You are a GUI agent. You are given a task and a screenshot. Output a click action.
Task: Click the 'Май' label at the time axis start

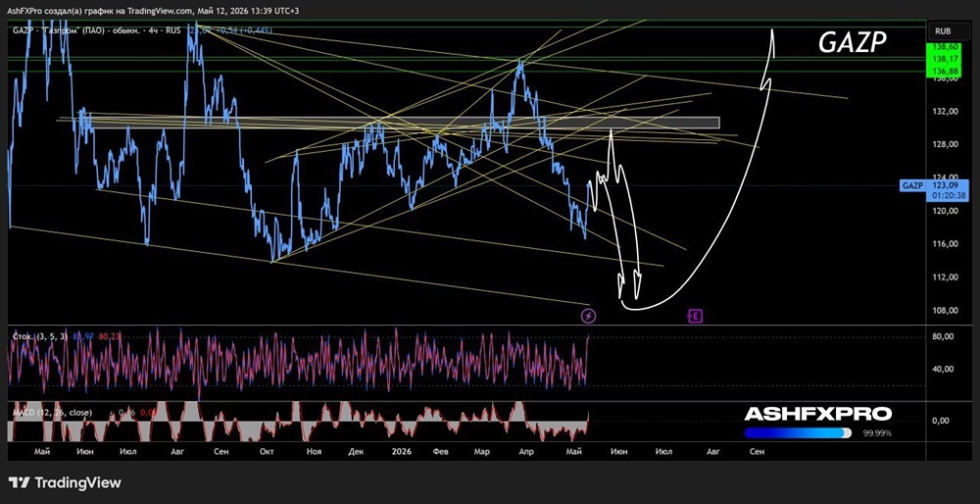point(42,450)
